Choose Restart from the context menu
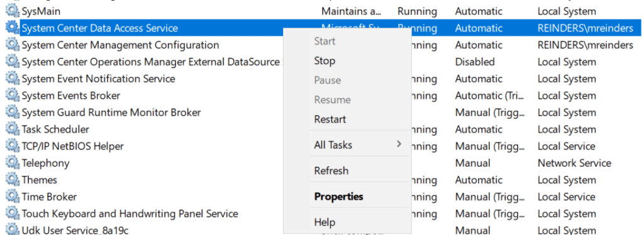 [330, 119]
